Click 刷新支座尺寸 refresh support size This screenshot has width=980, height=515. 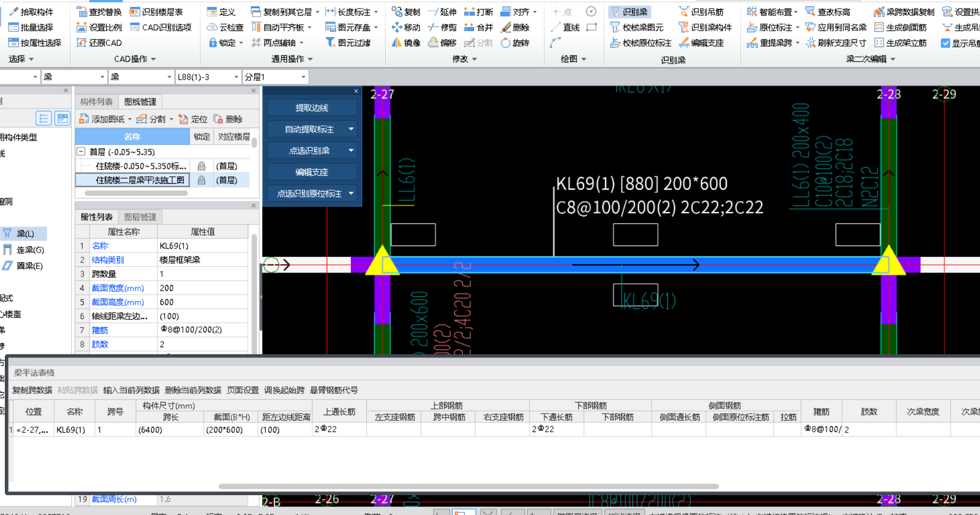tap(836, 43)
